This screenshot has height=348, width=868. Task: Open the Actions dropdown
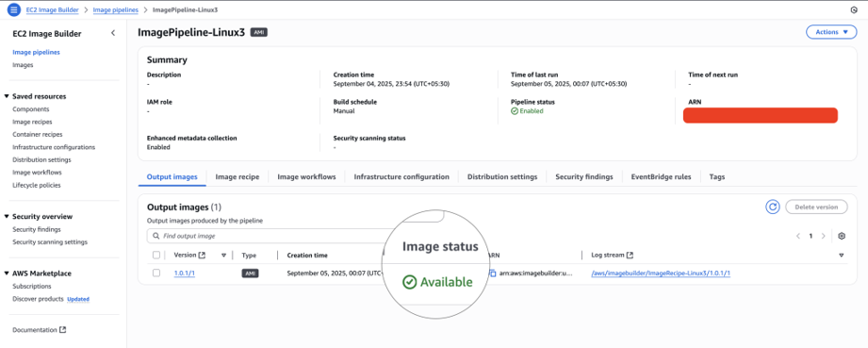(831, 32)
